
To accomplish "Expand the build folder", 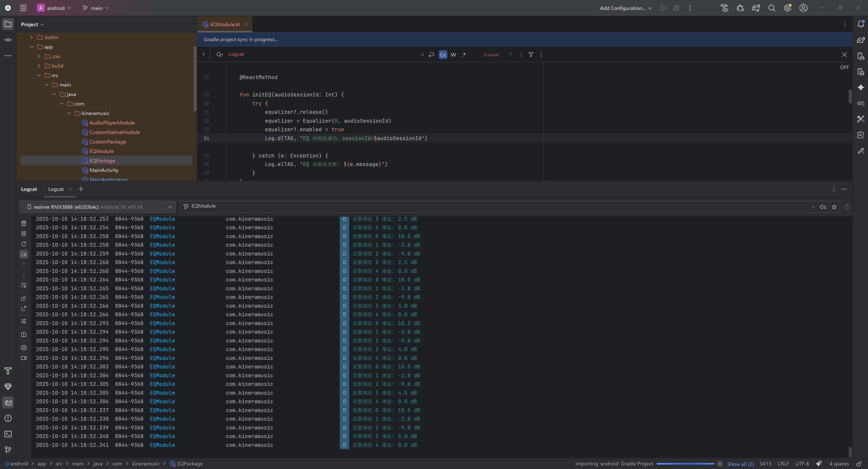I will click(x=39, y=66).
